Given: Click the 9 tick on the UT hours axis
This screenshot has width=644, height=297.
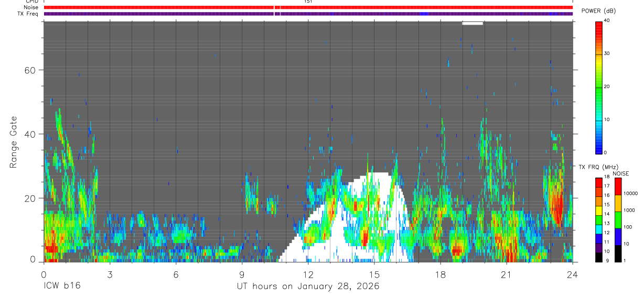Looking at the screenshot, I should (242, 274).
